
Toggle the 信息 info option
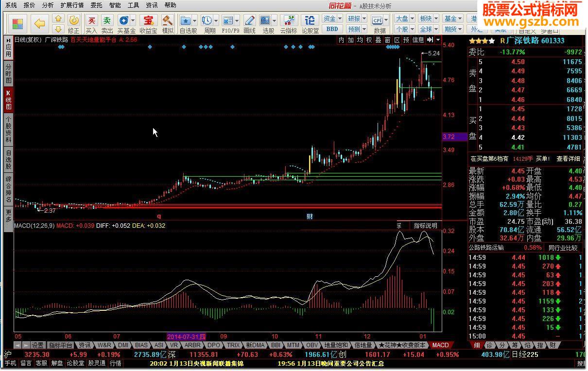pos(418,40)
